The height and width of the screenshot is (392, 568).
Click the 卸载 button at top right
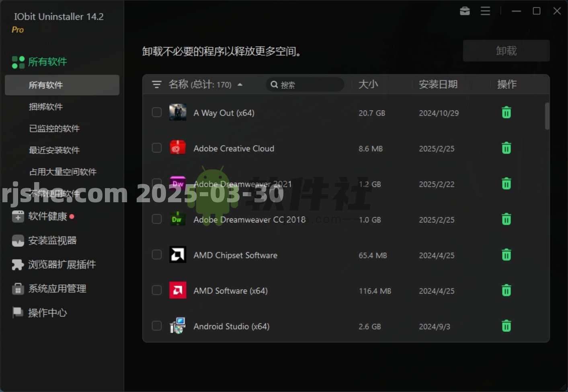506,51
